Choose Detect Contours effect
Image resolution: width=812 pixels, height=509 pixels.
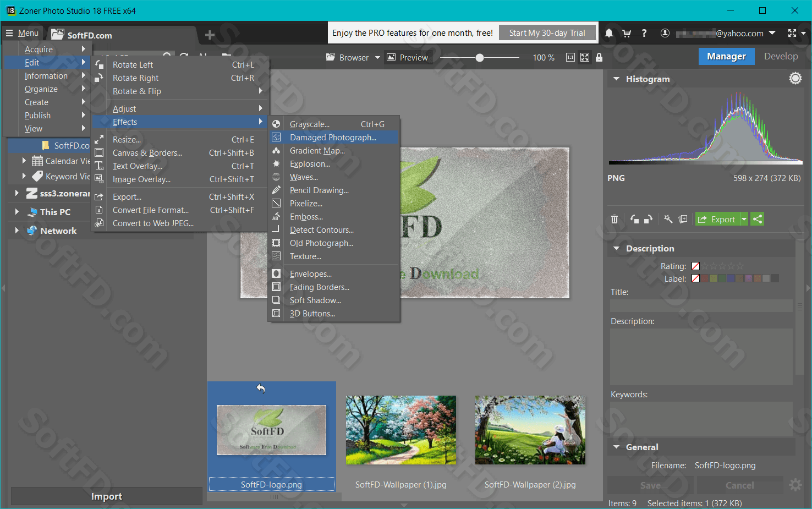coord(334,230)
